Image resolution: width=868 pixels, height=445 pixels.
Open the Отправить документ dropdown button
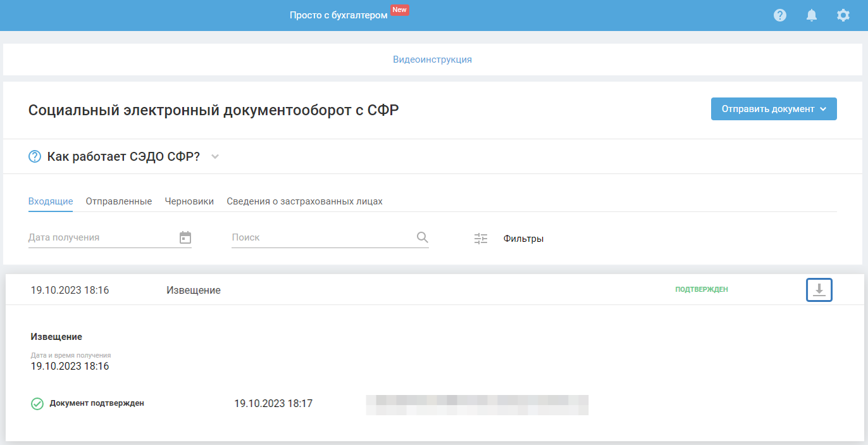pos(774,109)
